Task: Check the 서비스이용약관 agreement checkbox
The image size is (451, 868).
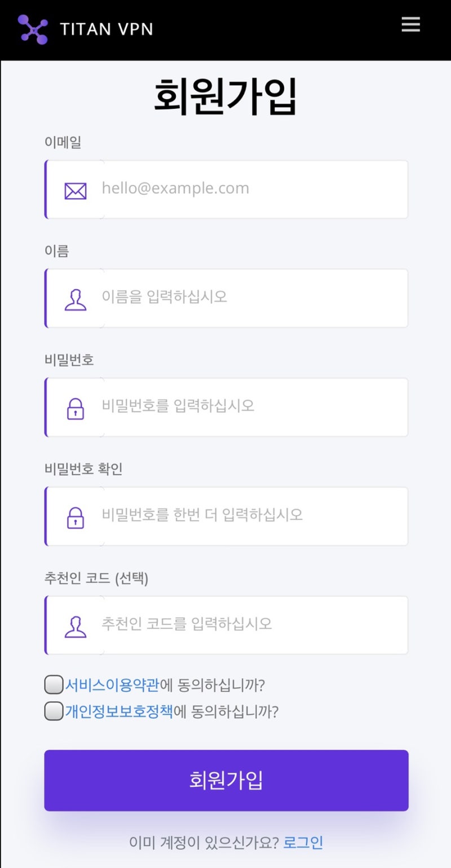Action: 54,685
